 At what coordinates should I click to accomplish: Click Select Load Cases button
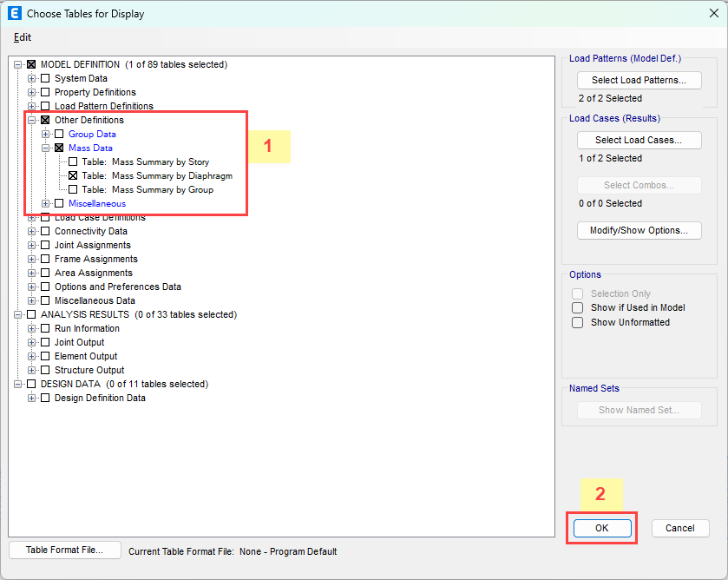pos(639,140)
